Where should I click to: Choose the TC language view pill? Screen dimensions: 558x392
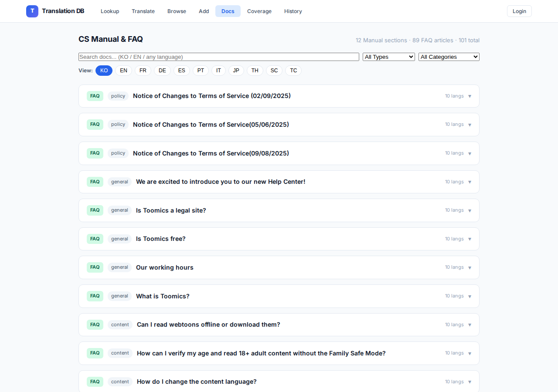click(x=293, y=71)
